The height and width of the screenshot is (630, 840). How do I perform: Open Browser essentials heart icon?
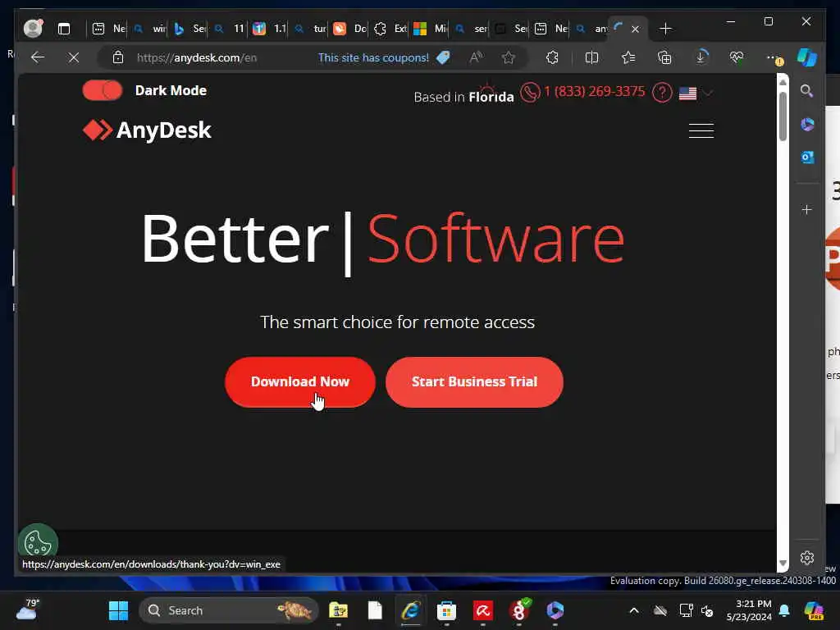point(737,57)
